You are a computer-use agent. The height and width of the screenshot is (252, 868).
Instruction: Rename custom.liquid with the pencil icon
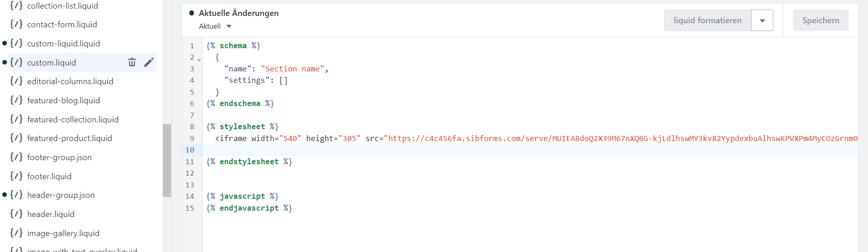(x=149, y=62)
